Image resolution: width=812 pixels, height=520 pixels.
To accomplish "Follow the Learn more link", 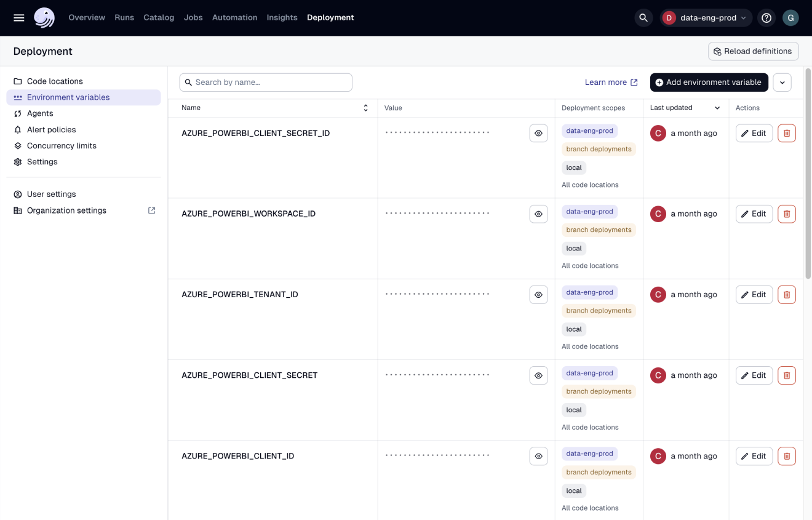I will click(x=607, y=82).
